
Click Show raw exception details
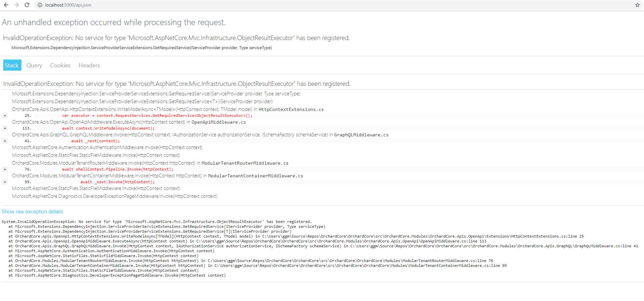pyautogui.click(x=32, y=212)
